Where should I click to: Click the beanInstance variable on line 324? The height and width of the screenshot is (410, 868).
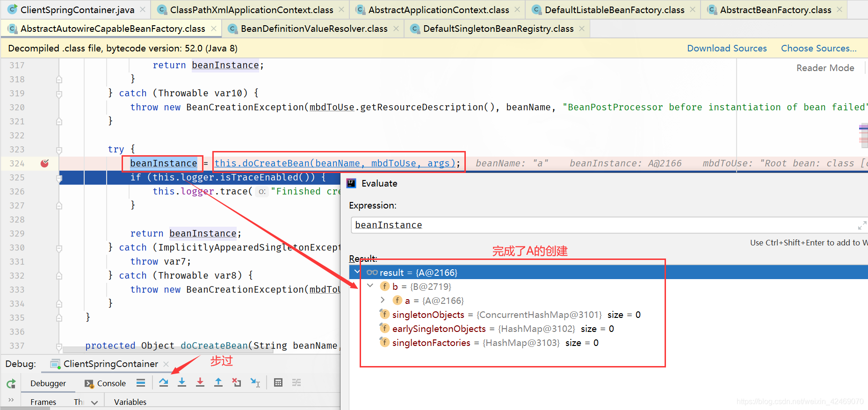pyautogui.click(x=164, y=163)
